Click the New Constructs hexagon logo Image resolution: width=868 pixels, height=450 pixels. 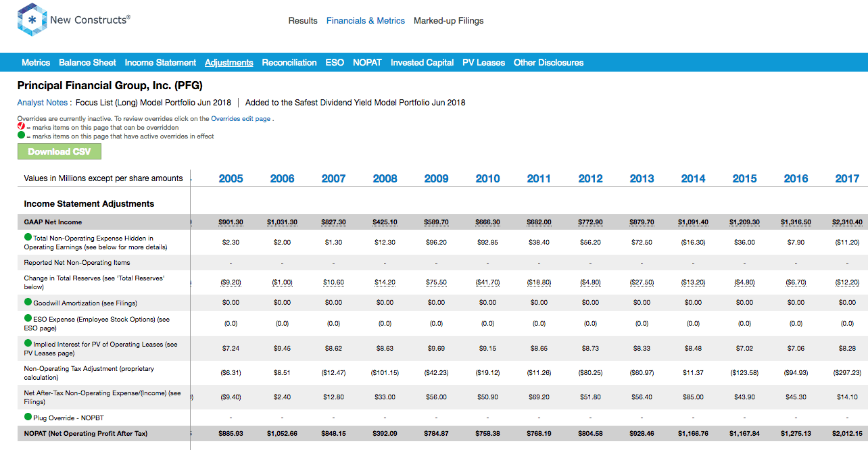[x=32, y=20]
